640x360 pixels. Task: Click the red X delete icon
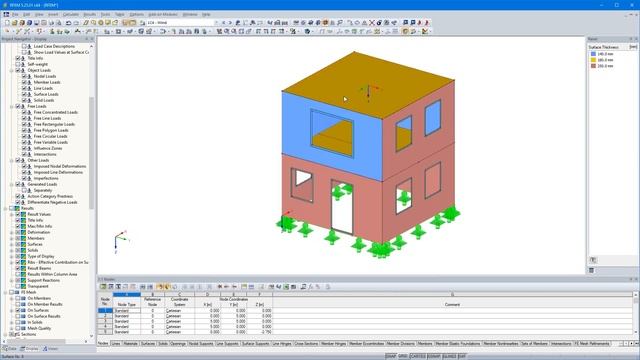(371, 23)
